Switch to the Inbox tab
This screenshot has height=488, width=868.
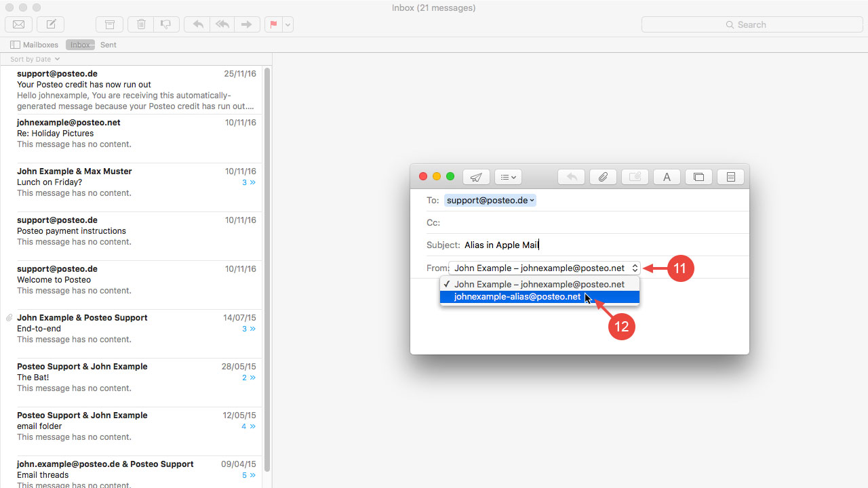(x=79, y=45)
